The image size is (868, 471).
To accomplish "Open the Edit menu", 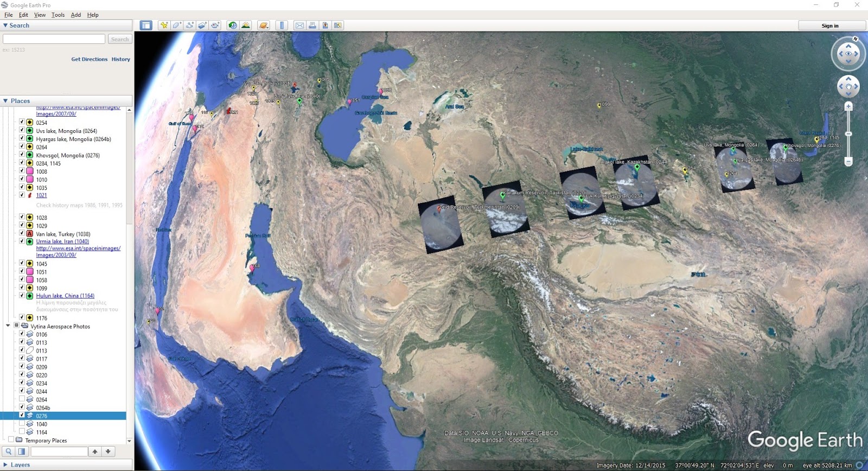I will [x=23, y=15].
